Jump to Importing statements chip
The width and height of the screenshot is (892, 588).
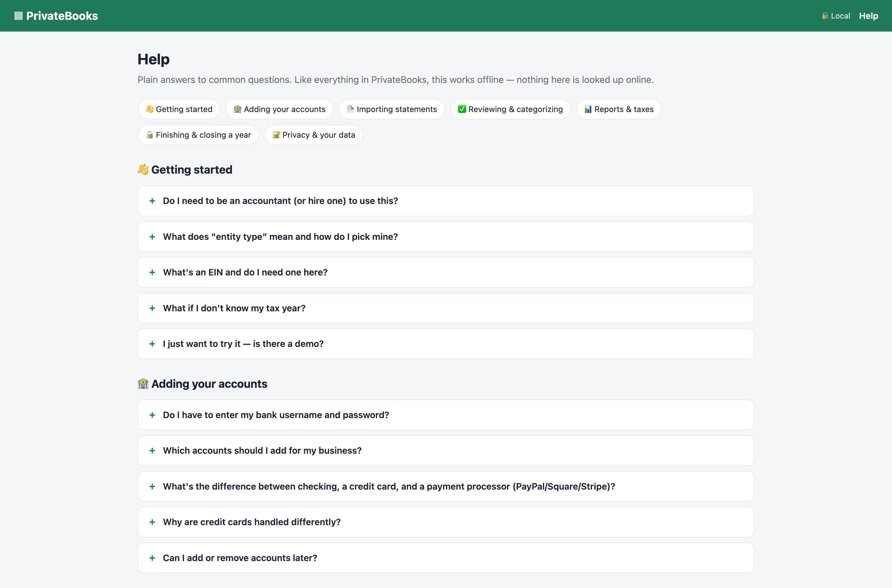[392, 109]
